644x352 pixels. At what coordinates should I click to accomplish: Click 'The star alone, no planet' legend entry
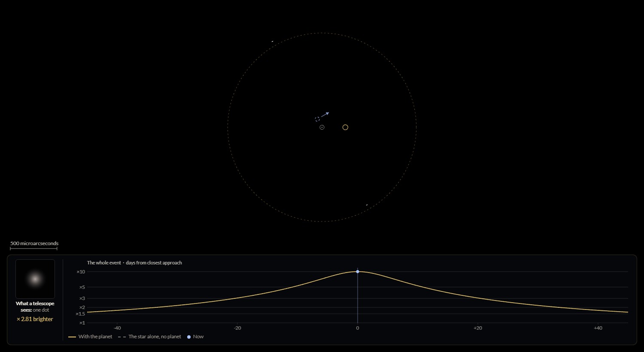(x=149, y=337)
